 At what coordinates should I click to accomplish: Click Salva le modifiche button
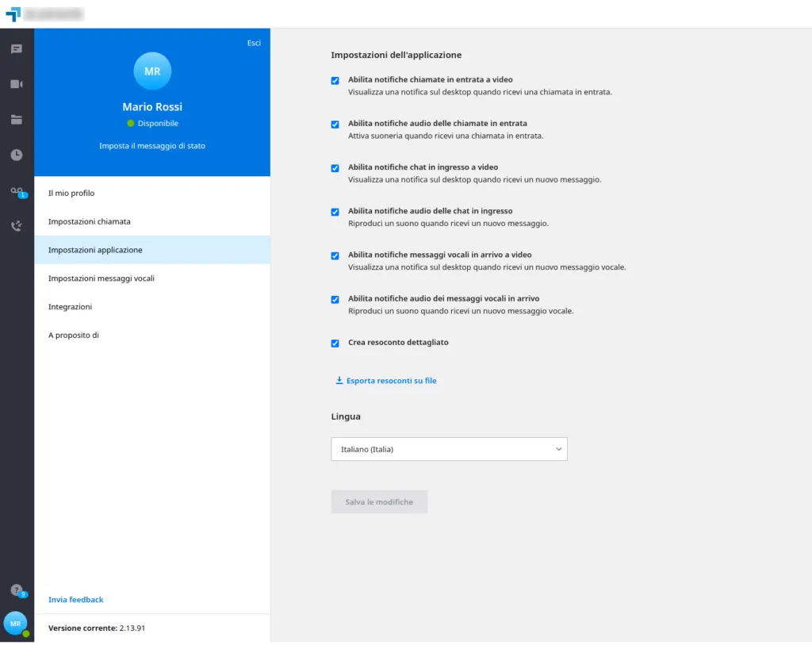379,502
